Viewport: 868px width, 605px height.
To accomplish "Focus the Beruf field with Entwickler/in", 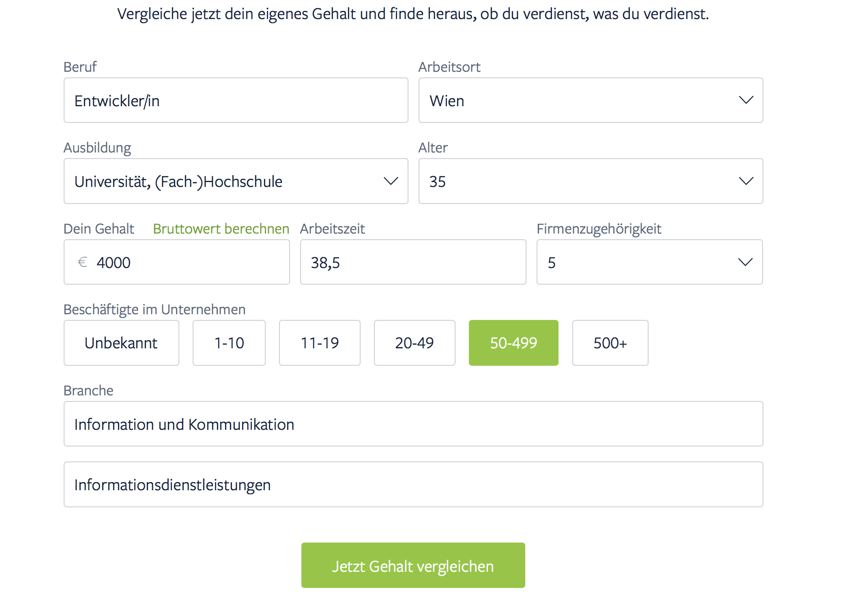I will coord(236,100).
